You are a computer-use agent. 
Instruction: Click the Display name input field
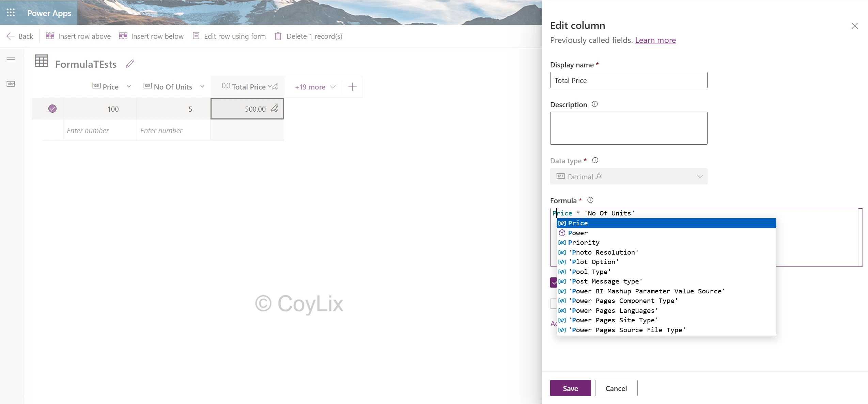(629, 80)
